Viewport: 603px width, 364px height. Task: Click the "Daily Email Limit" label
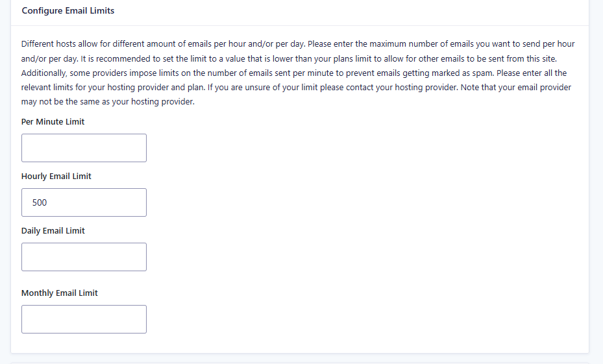tap(53, 230)
